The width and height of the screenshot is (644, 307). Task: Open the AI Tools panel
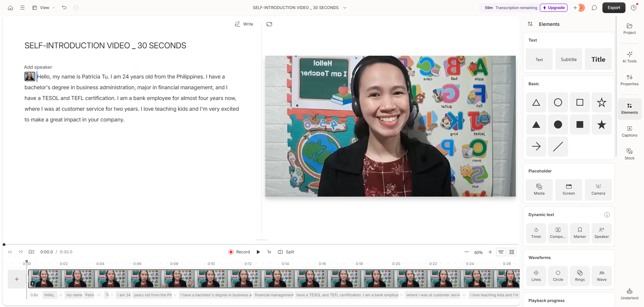pos(629,57)
